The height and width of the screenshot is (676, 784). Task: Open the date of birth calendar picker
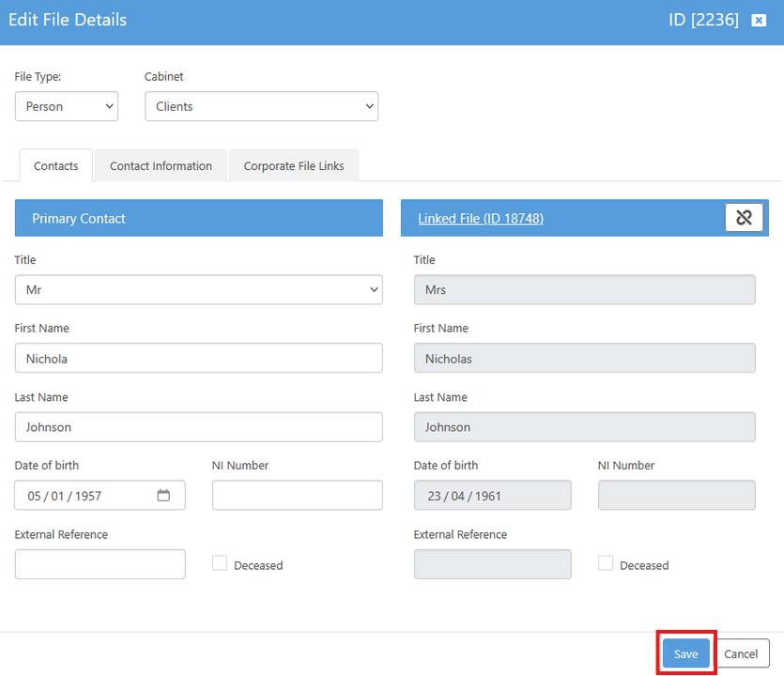coord(163,495)
